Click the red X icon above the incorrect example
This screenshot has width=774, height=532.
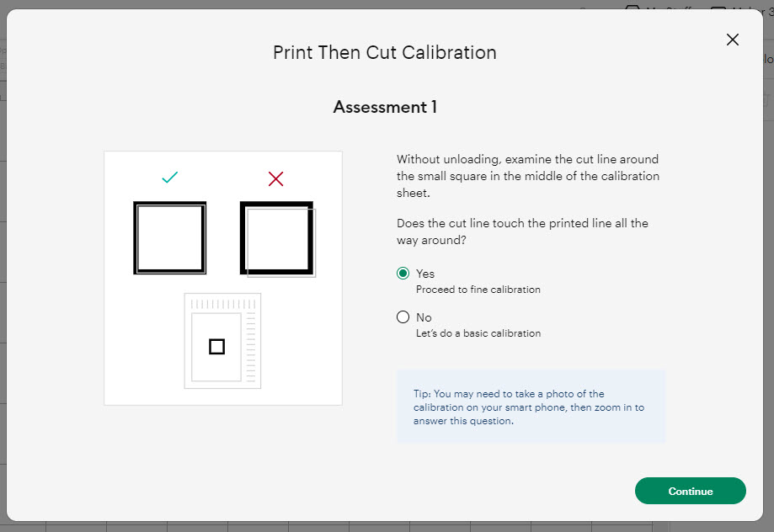tap(275, 178)
